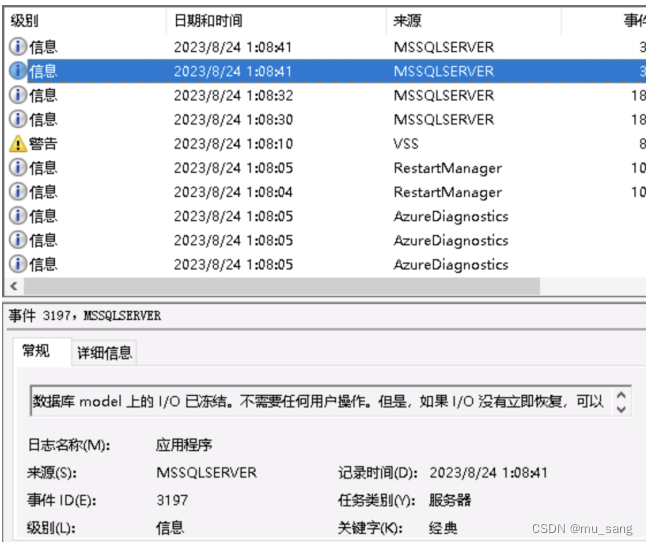This screenshot has width=648, height=545.
Task: Click source cell MSSQLSERVER in highlighted row
Action: click(443, 71)
